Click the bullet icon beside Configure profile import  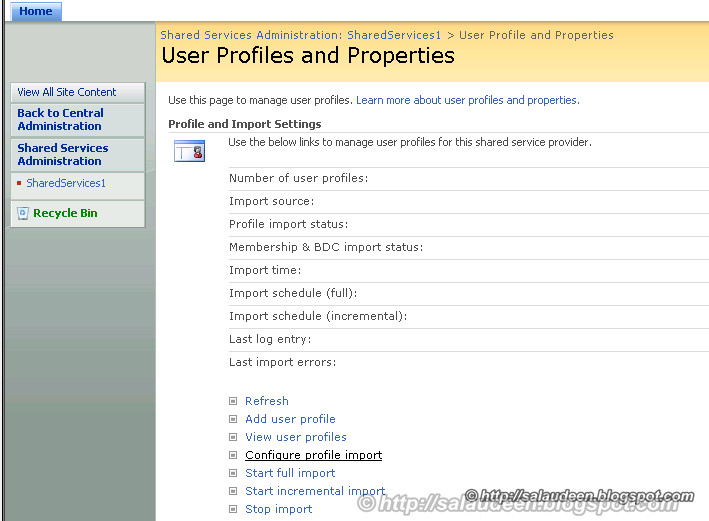[233, 455]
